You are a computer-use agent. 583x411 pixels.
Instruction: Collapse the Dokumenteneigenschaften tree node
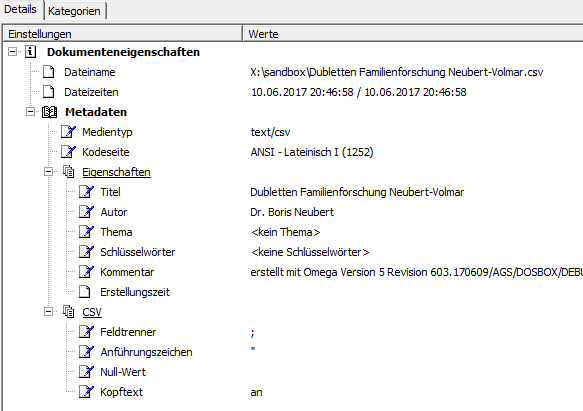pyautogui.click(x=12, y=51)
